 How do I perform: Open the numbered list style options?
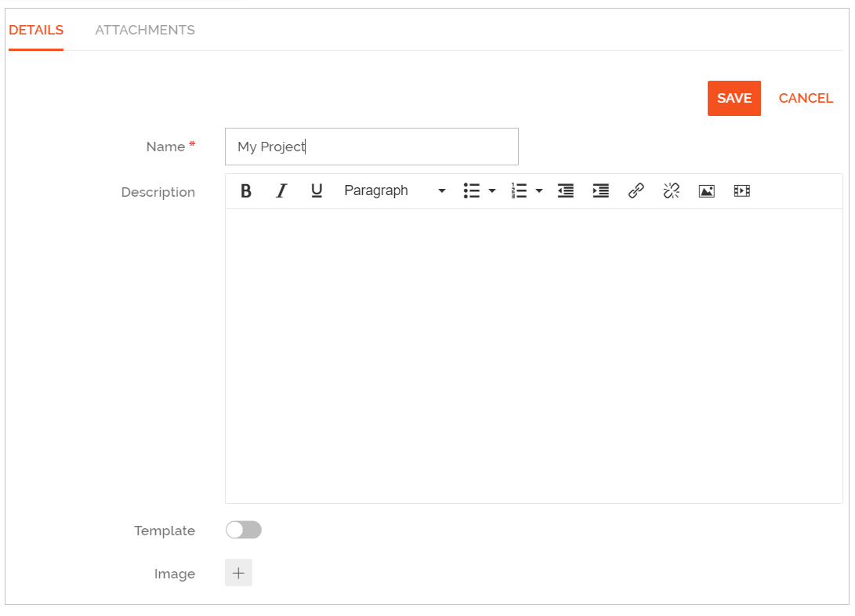(538, 190)
